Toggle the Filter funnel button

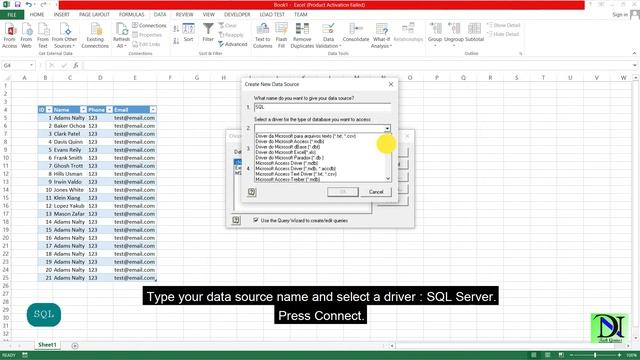[x=208, y=33]
